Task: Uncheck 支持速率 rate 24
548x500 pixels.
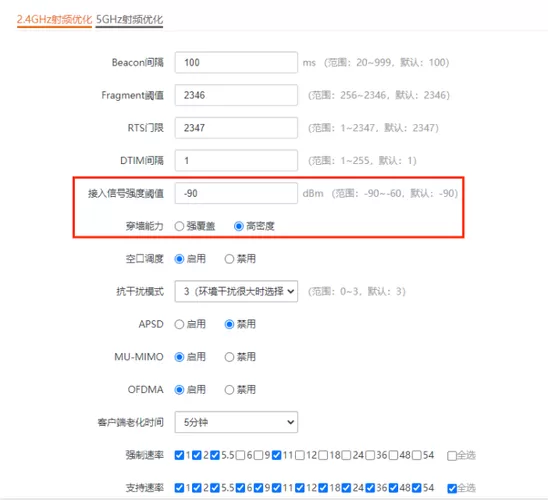Action: click(346, 488)
